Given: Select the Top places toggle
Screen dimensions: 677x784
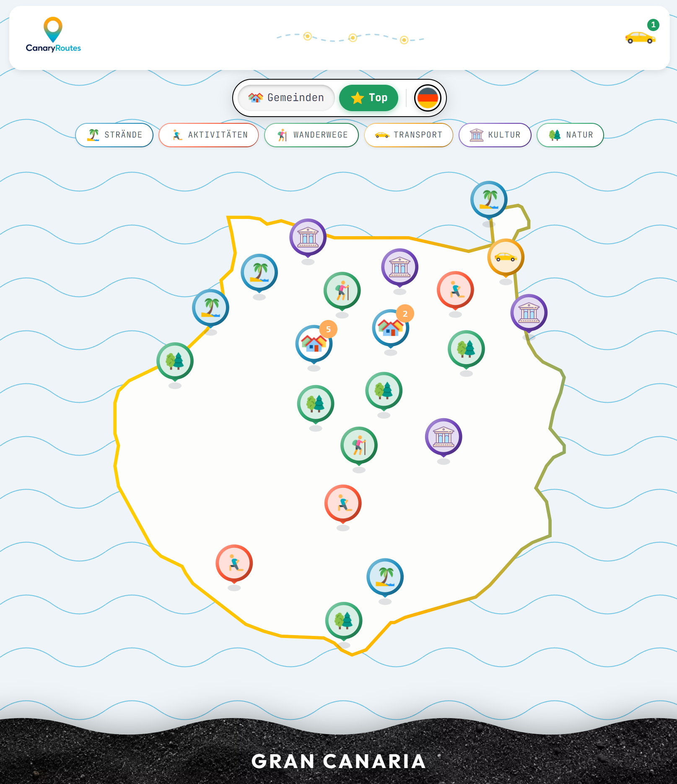Looking at the screenshot, I should point(369,98).
